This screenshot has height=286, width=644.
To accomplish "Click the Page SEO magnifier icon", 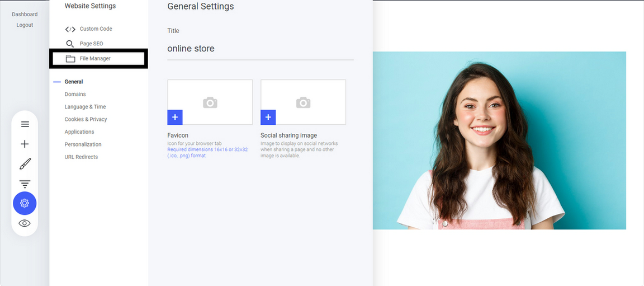I will (70, 44).
